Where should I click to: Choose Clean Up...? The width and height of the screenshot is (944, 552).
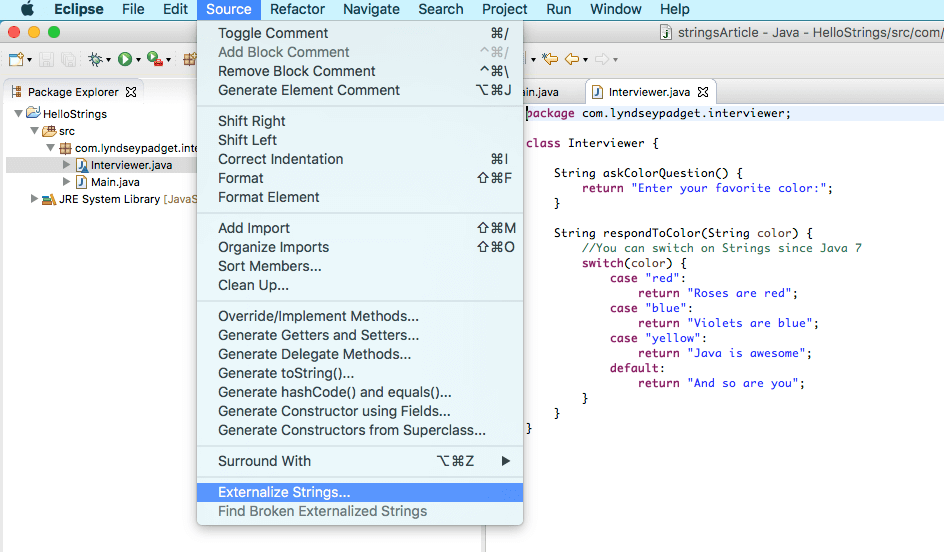click(360, 285)
